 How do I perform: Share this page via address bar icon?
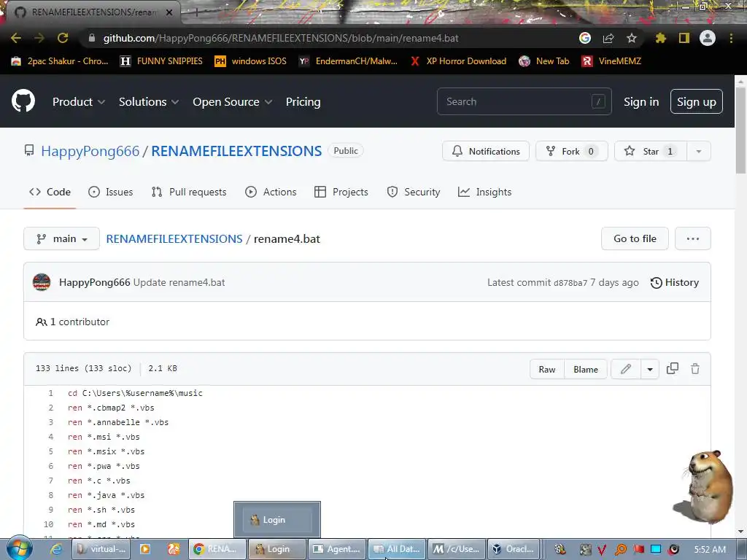608,38
